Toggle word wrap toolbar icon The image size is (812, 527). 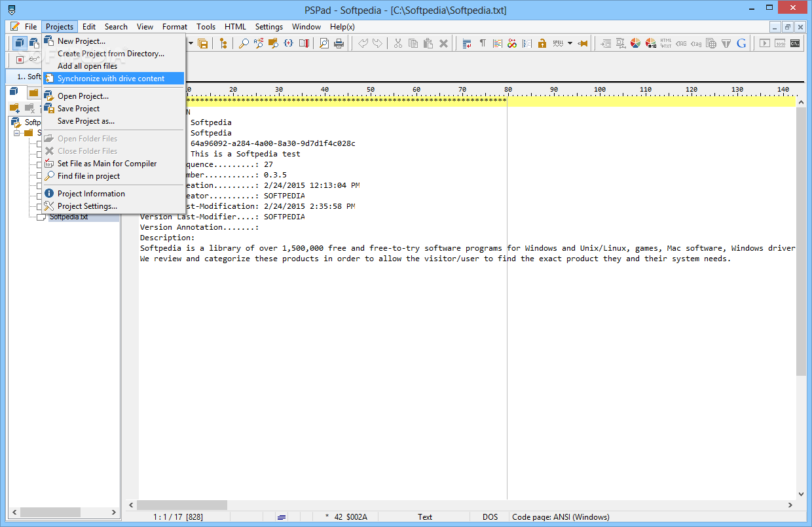(467, 43)
